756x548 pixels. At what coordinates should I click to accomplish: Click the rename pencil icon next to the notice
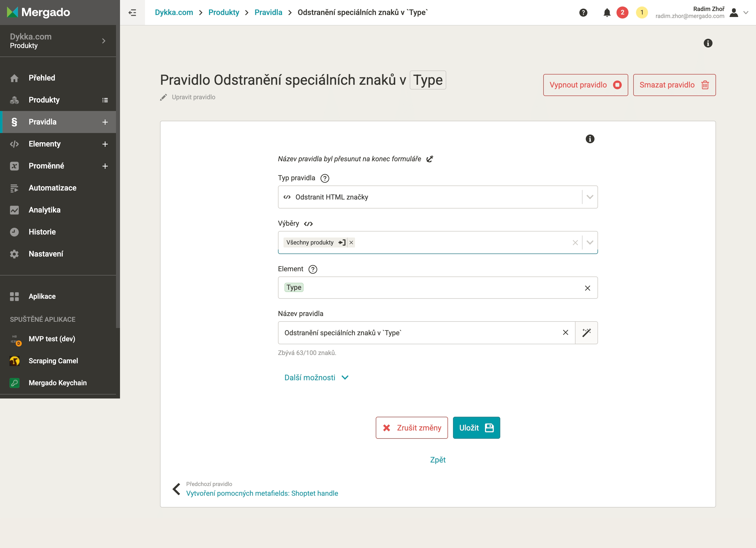[430, 159]
